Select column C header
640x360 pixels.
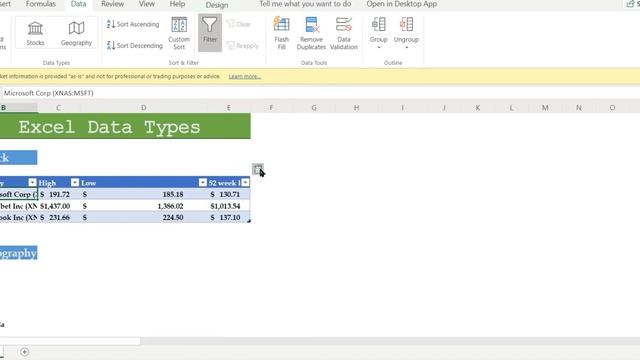tap(58, 108)
